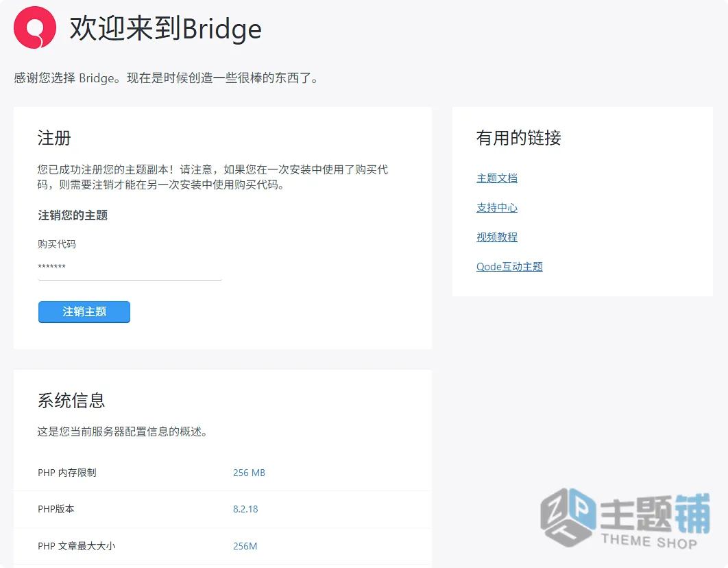Click the 系统信息 section heading
The height and width of the screenshot is (568, 728).
click(71, 401)
